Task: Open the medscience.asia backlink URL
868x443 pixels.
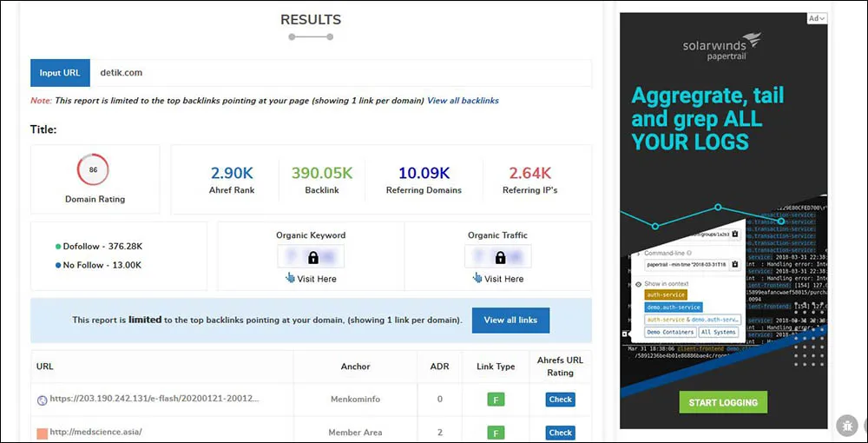Action: (95, 432)
